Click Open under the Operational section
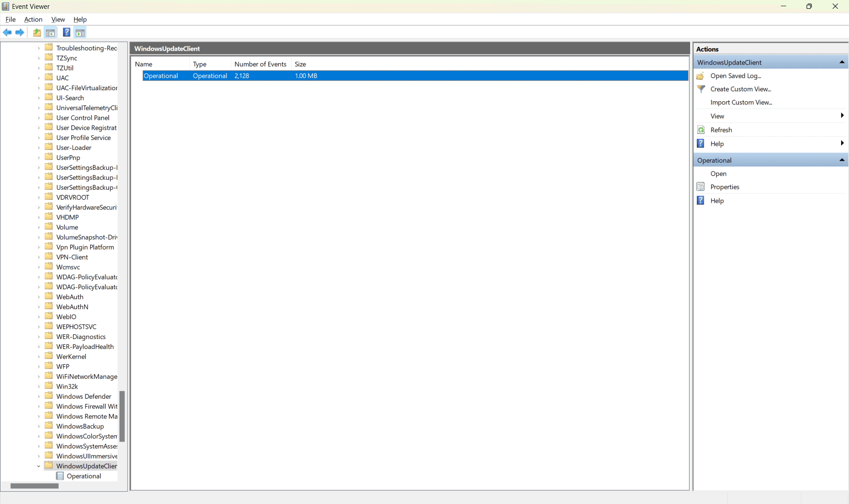The width and height of the screenshot is (849, 504). [718, 174]
